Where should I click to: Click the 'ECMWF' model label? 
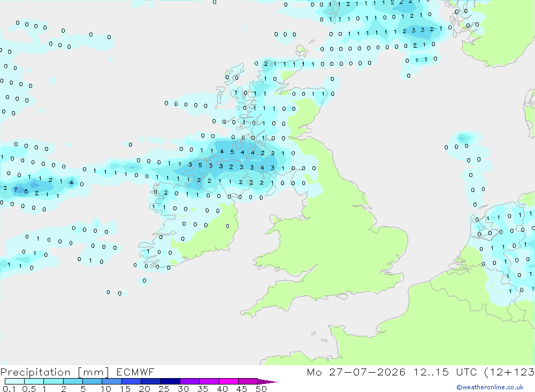[x=135, y=372]
